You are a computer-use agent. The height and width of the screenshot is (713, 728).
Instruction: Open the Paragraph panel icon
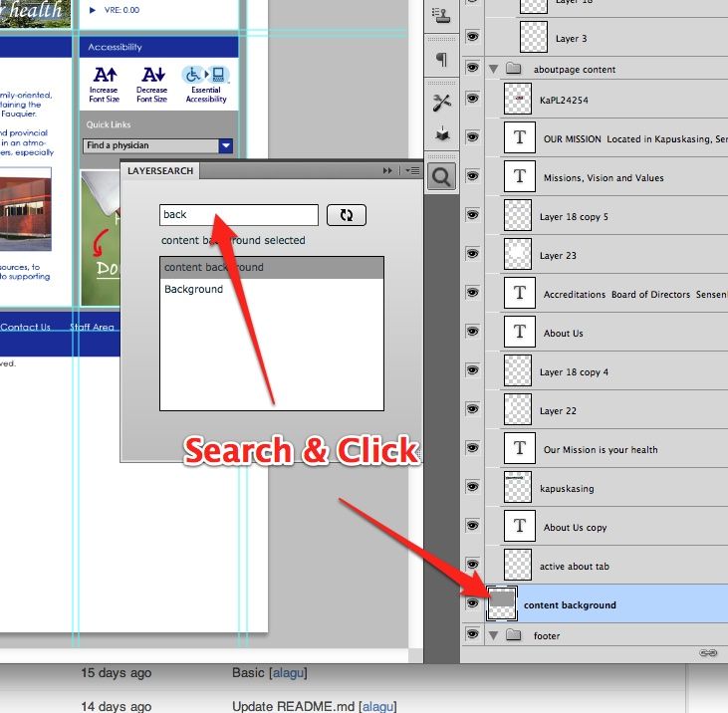click(x=441, y=59)
